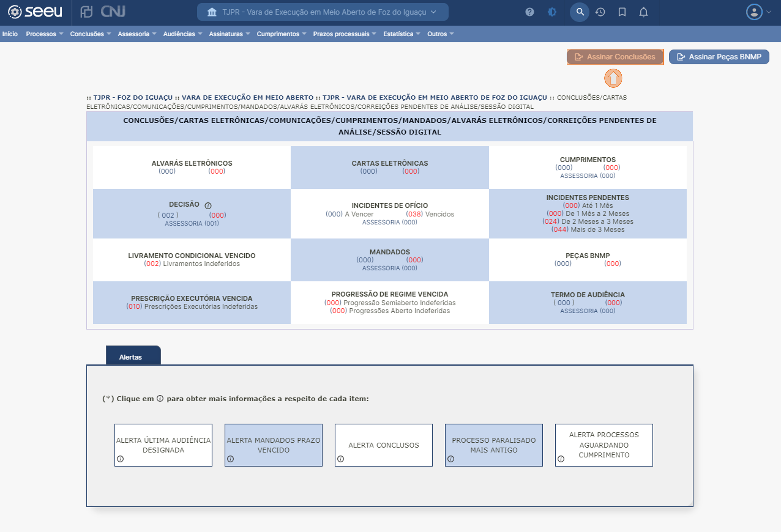Viewport: 781px width, 532px height.
Task: Open Prazos processuais menu
Action: (x=344, y=34)
